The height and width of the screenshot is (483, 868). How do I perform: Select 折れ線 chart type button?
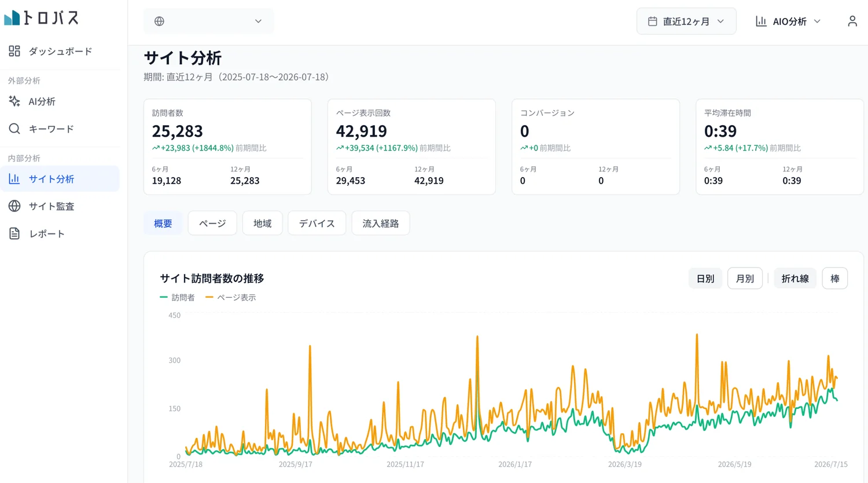pos(795,279)
